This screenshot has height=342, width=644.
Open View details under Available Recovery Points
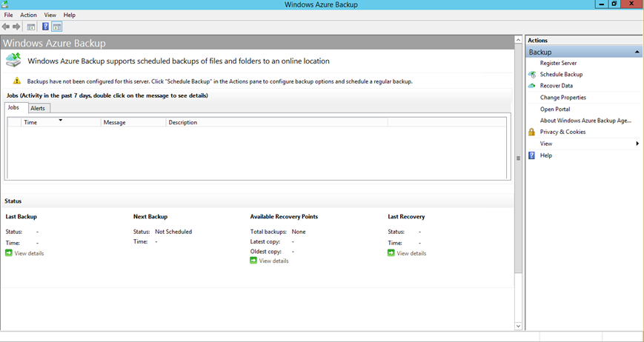click(274, 261)
